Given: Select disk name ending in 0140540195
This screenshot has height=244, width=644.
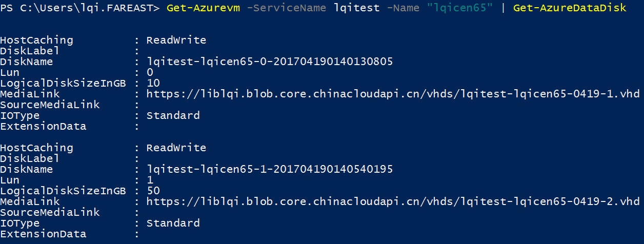Looking at the screenshot, I should coord(270,169).
